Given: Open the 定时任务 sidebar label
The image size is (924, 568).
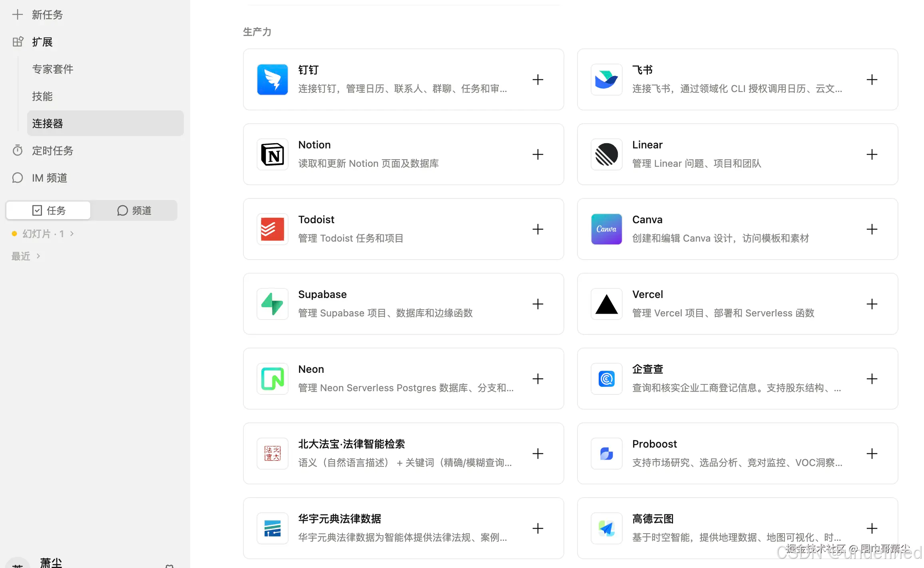Looking at the screenshot, I should point(53,151).
